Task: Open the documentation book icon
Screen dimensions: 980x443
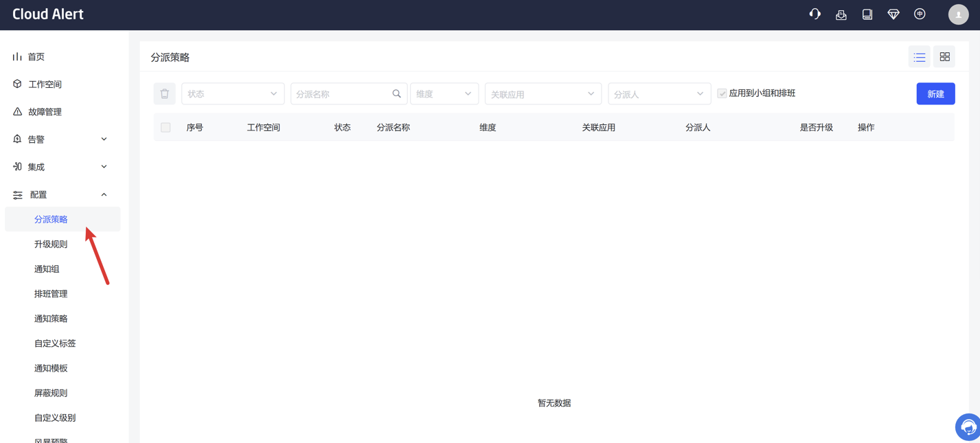Action: [x=867, y=14]
